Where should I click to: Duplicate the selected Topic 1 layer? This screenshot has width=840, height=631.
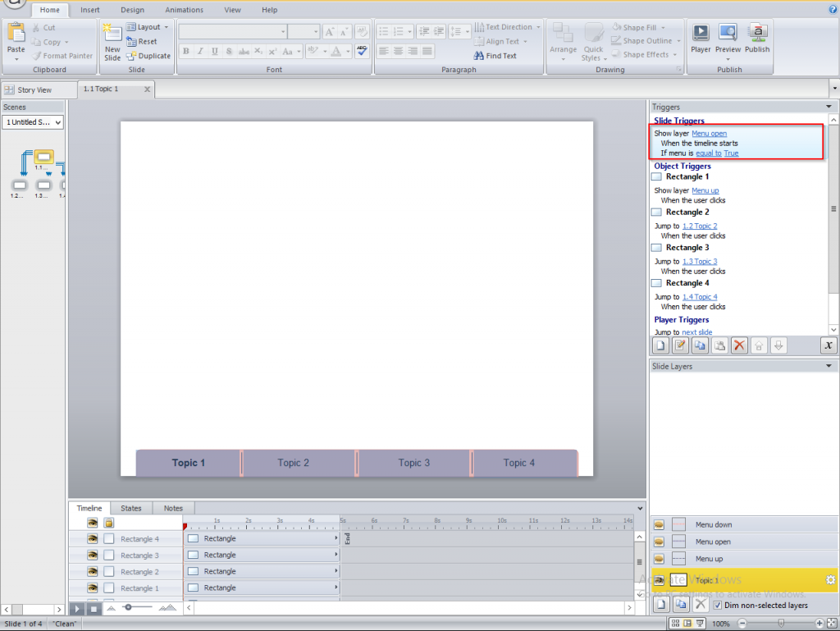click(x=679, y=604)
